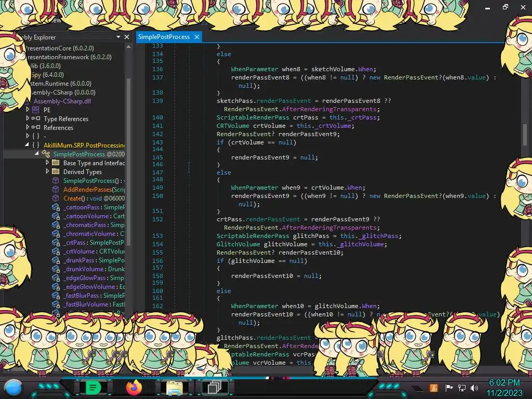This screenshot has height=399, width=532.
Task: Close the Assembly Explorer panel
Action: [x=127, y=37]
